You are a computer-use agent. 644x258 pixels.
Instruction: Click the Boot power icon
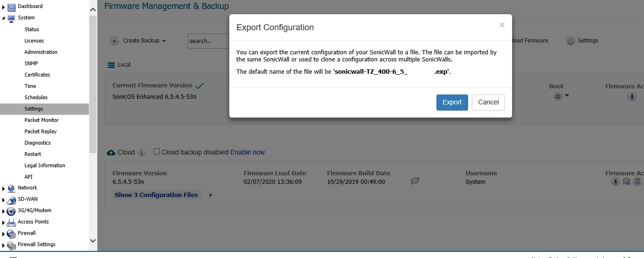point(558,96)
